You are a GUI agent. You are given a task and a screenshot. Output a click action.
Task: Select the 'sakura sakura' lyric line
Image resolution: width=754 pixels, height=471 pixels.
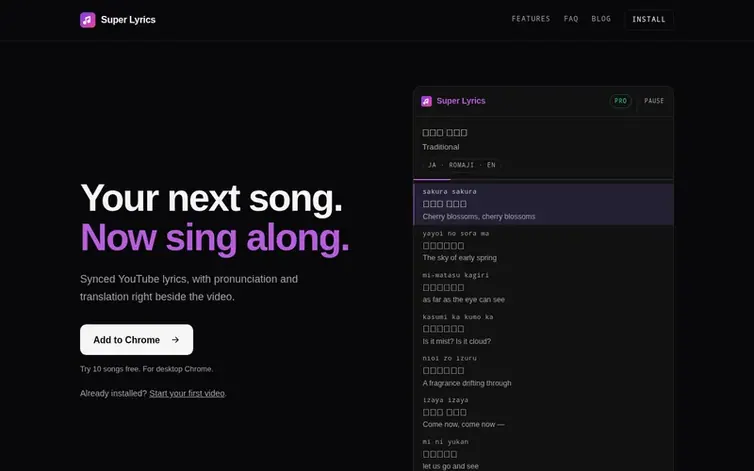[543, 204]
